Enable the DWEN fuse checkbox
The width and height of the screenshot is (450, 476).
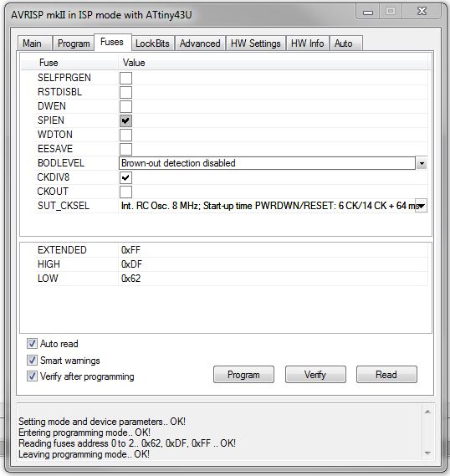click(x=125, y=106)
